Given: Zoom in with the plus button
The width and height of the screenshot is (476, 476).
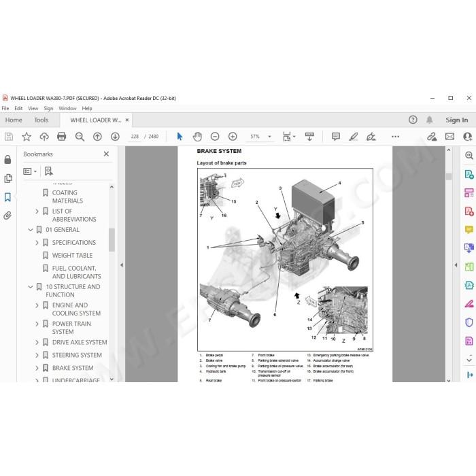Looking at the screenshot, I should pyautogui.click(x=233, y=137).
